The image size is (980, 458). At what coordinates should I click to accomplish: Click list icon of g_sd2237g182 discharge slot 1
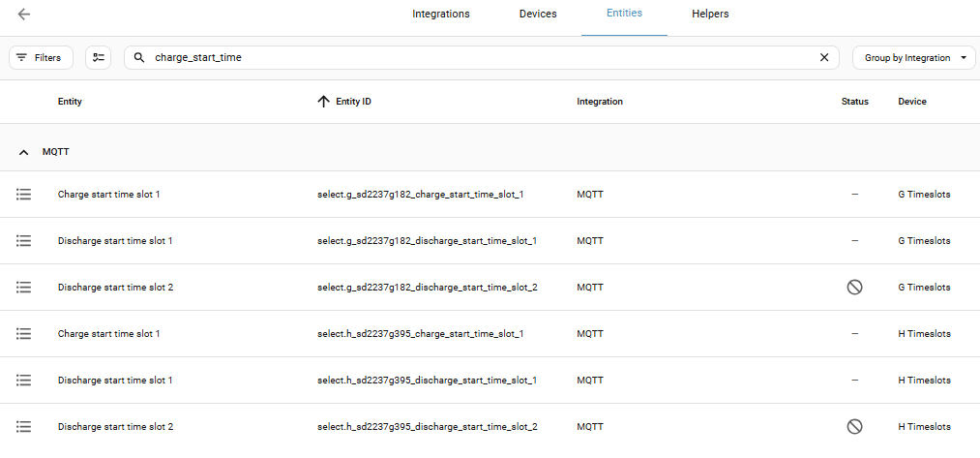click(24, 241)
